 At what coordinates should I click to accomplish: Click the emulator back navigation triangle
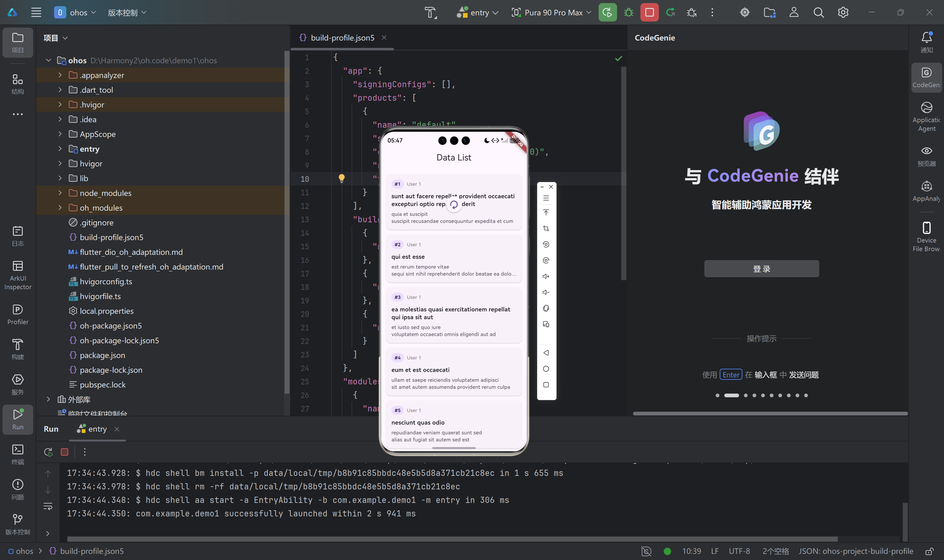tap(546, 352)
